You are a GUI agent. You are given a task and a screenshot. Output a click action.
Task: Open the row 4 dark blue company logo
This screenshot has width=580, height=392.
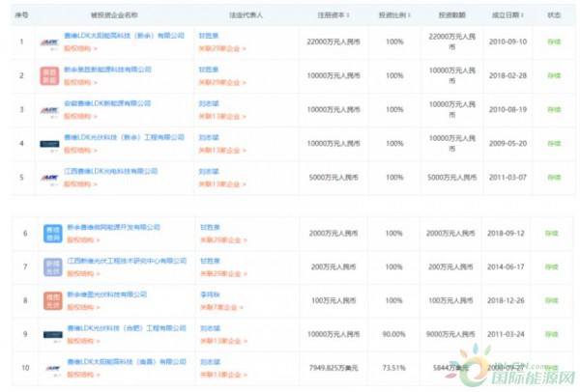click(x=49, y=145)
